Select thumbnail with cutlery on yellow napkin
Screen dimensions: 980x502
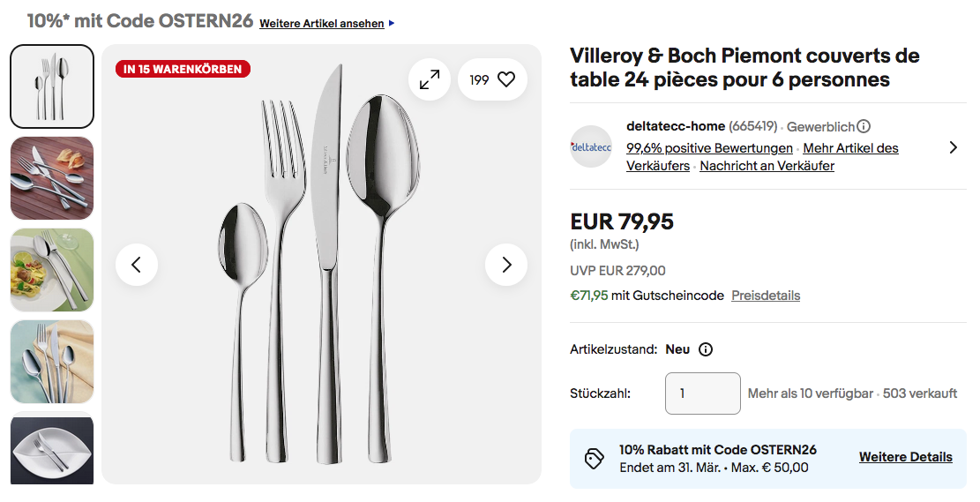click(52, 362)
